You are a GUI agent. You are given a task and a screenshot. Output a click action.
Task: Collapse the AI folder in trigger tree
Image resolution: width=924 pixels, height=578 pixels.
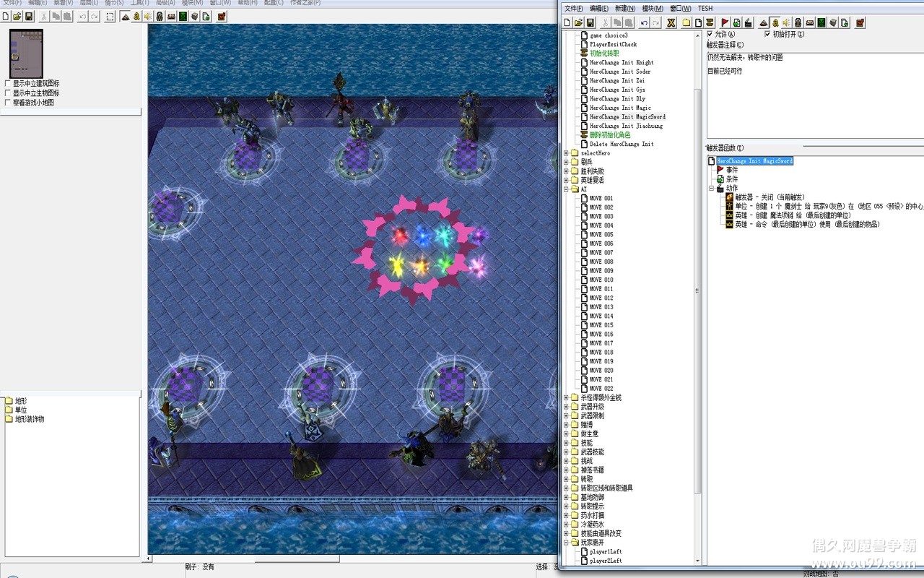pyautogui.click(x=567, y=189)
